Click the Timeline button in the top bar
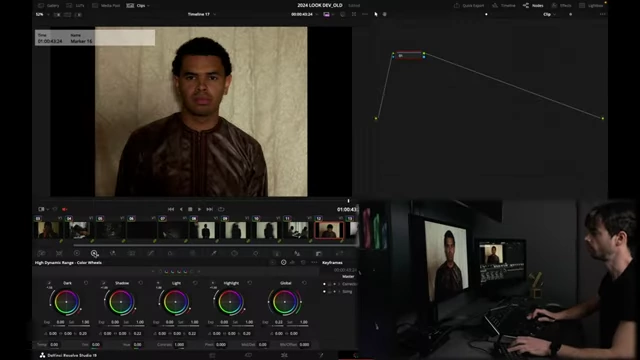Image resolution: width=640 pixels, height=360 pixels. point(504,6)
